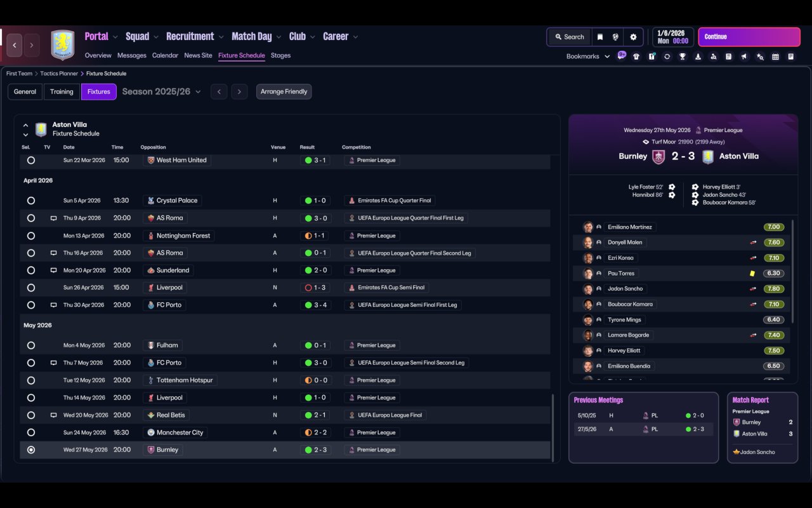This screenshot has height=508, width=812.
Task: Click the megaphone icon in bookmarks bar
Action: (x=744, y=57)
